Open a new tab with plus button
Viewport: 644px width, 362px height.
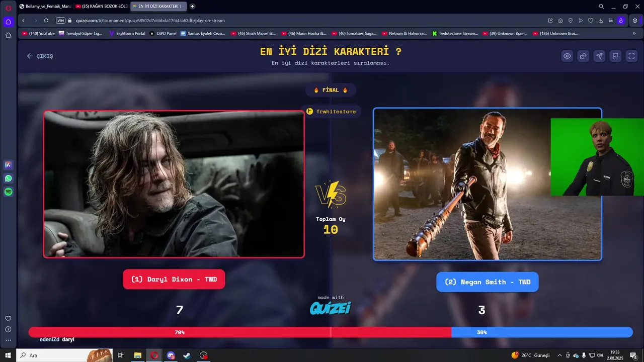pyautogui.click(x=193, y=7)
